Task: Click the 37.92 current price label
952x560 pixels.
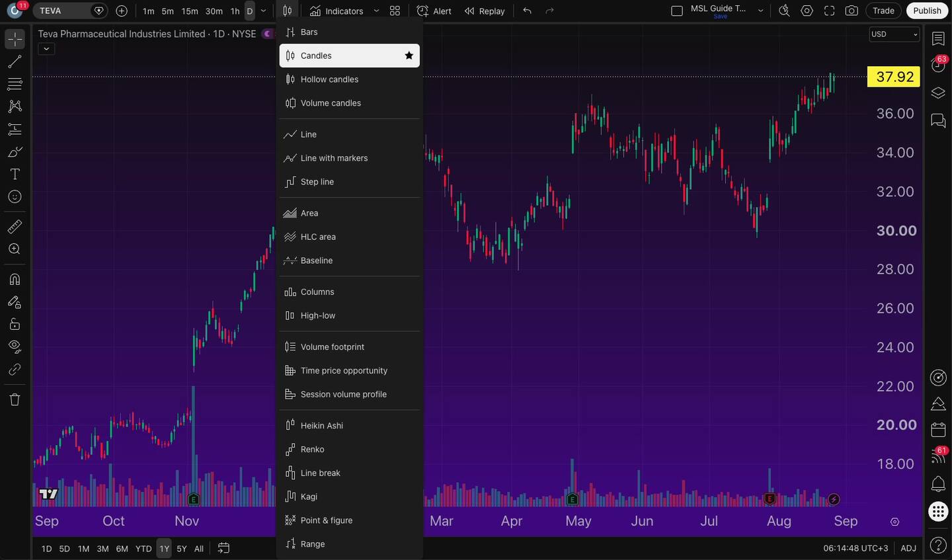Action: coord(894,77)
